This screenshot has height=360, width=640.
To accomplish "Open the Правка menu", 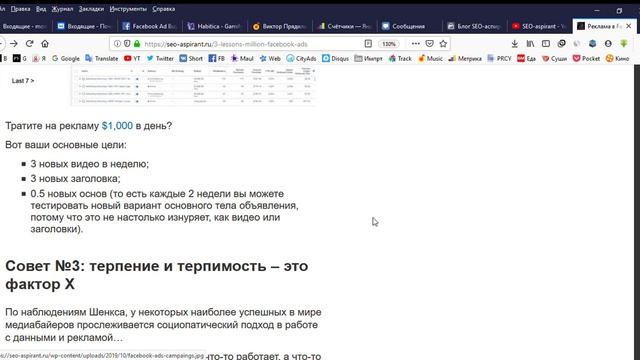I will pos(20,9).
